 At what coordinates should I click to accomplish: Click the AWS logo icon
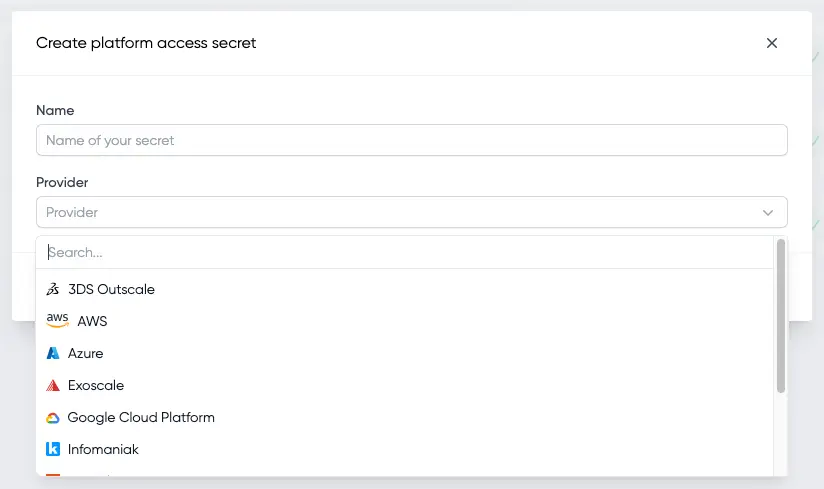[x=57, y=320]
